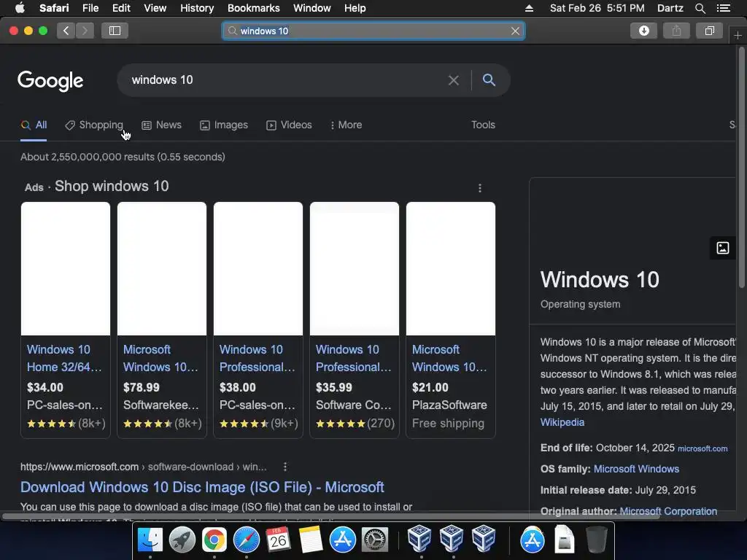Click product image of $34.00 ad
Viewport: 747px width, 560px height.
coord(66,268)
